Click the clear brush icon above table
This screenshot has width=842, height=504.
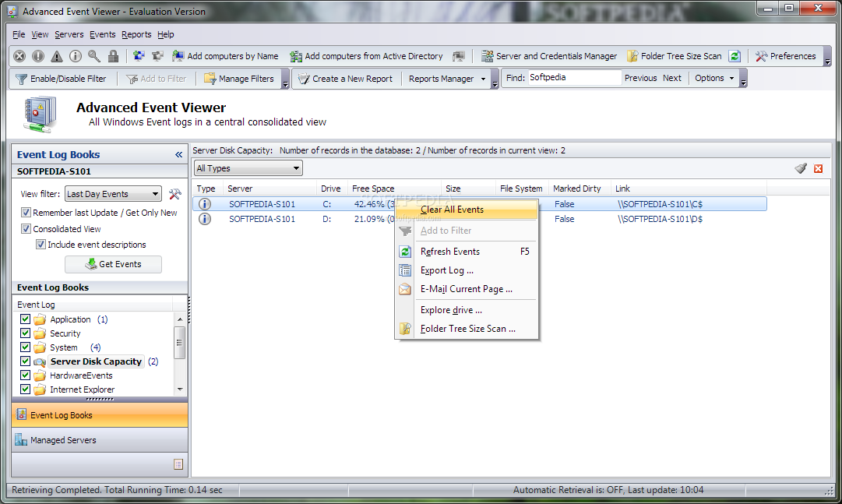(801, 169)
